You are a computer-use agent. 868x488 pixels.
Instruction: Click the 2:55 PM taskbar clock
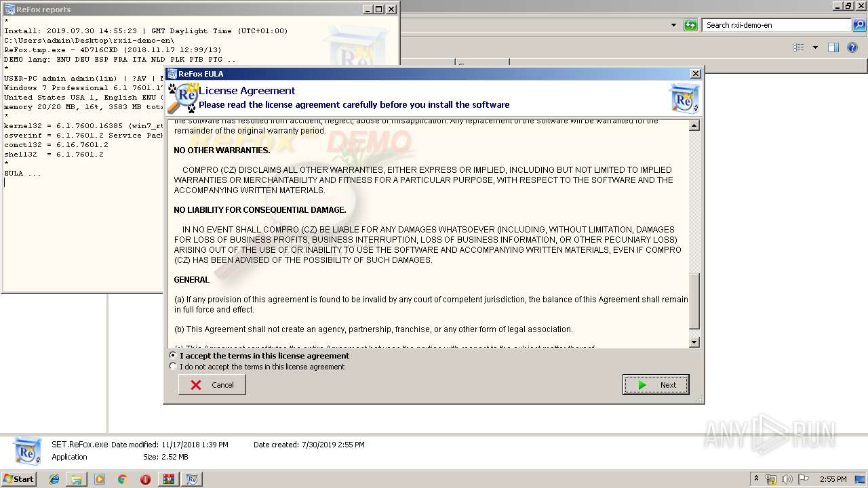(833, 479)
